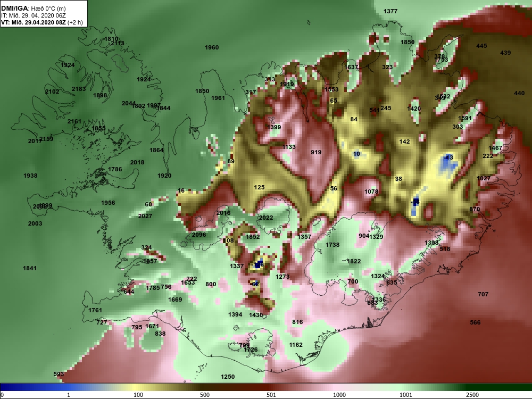Viewport: 532px width, 399px height.
Task: Click the map value '1162'
Action: tap(296, 345)
